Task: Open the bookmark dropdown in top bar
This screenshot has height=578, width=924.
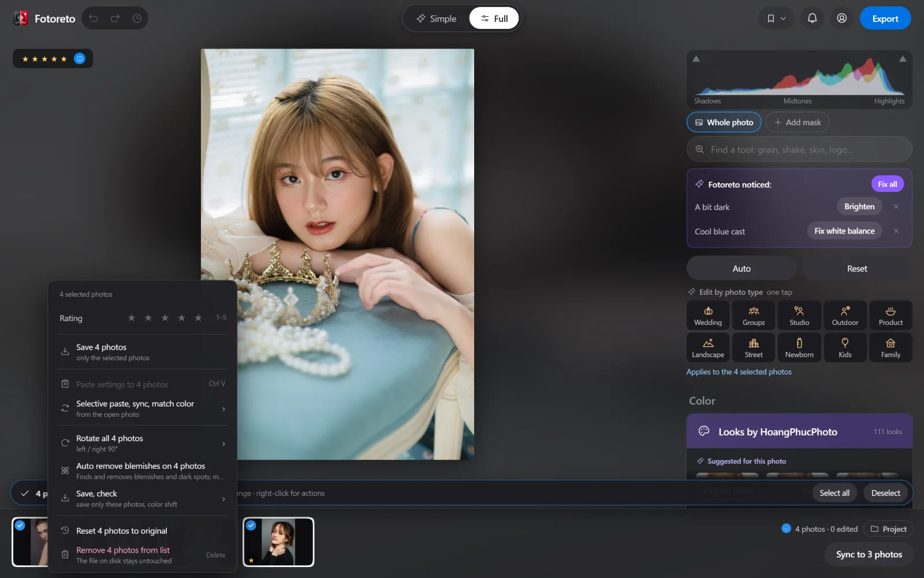Action: coord(776,18)
